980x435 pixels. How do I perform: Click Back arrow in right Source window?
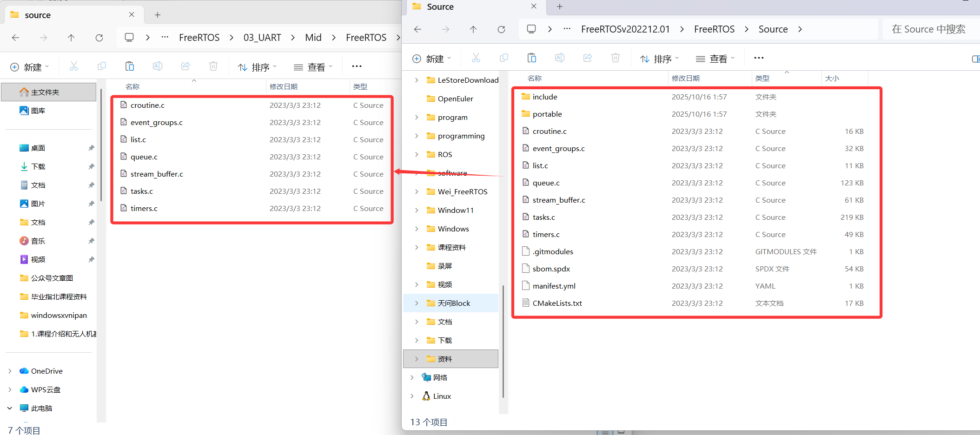(417, 29)
